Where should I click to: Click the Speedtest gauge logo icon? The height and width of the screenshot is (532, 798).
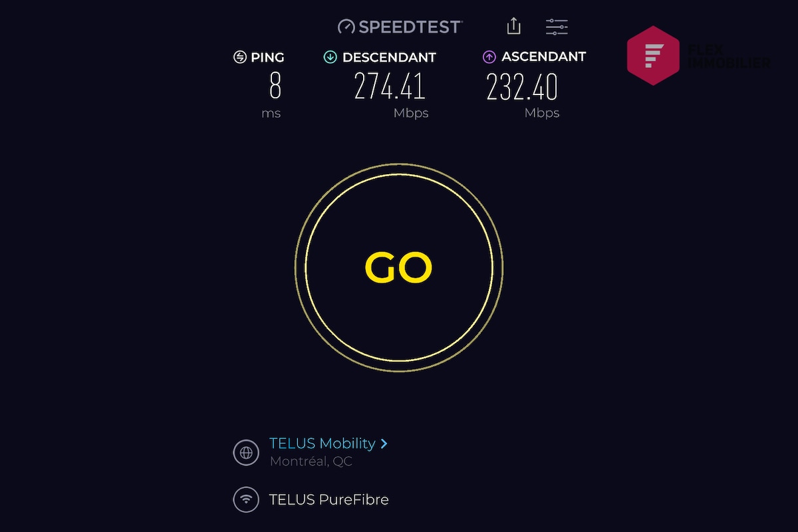(346, 27)
